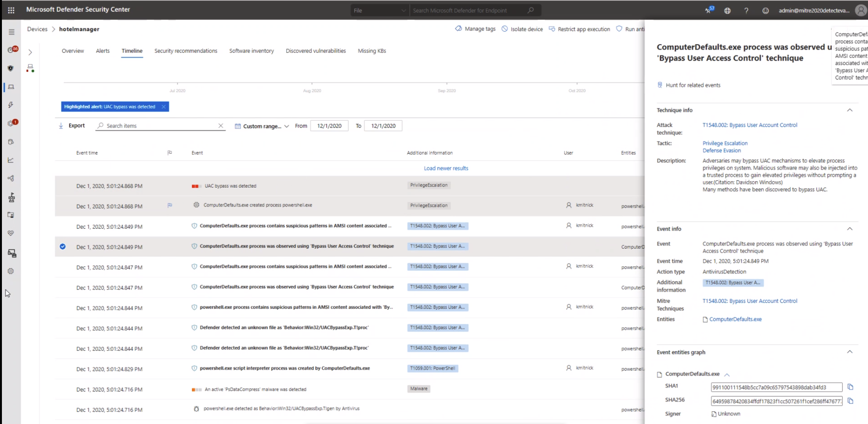Open the admin user account avatar
868x424 pixels.
861,10
